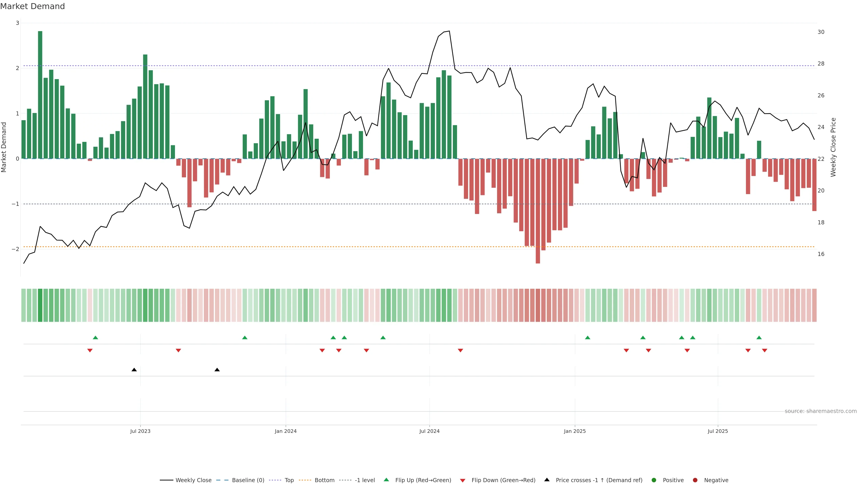Click the Jan 2025 x-axis label
This screenshot has width=868, height=488.
point(575,431)
